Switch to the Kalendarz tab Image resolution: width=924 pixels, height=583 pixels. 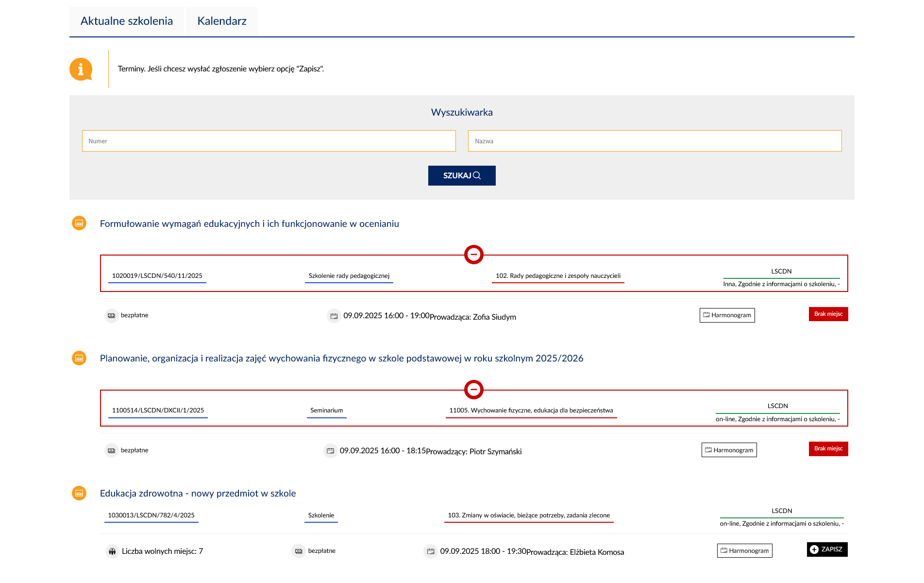pos(222,21)
